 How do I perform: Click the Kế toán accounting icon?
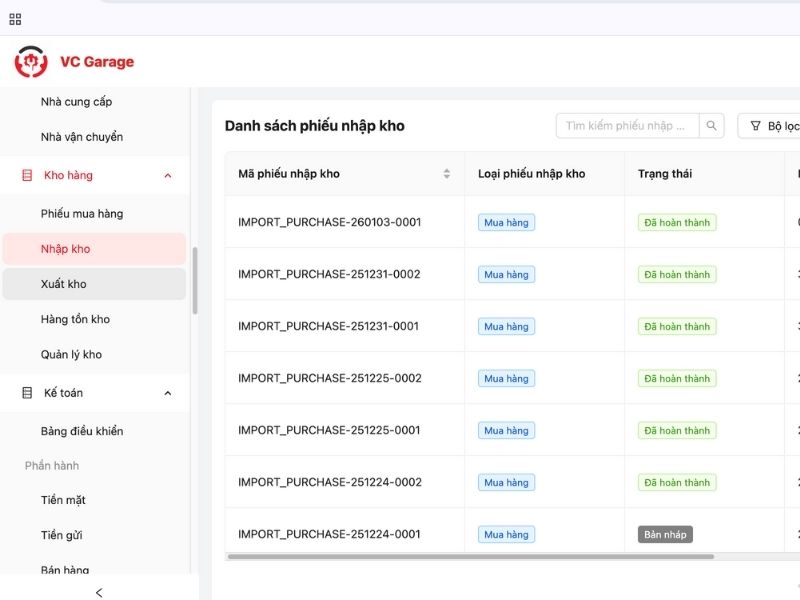click(27, 393)
